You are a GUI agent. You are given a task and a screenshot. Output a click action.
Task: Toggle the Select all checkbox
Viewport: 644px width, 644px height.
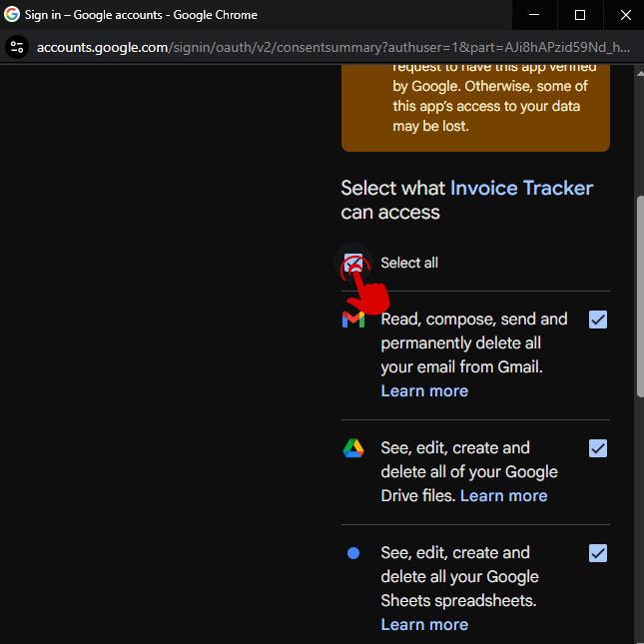tap(353, 264)
